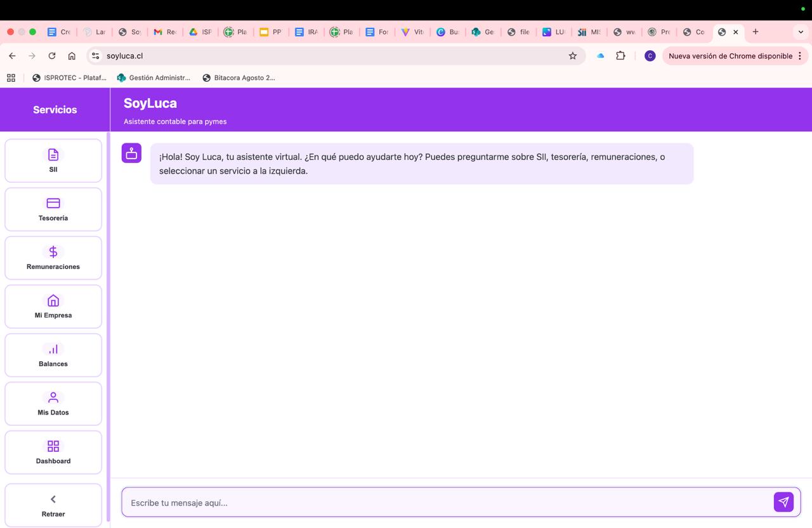
Task: Send a message with the paper plane icon
Action: point(783,502)
